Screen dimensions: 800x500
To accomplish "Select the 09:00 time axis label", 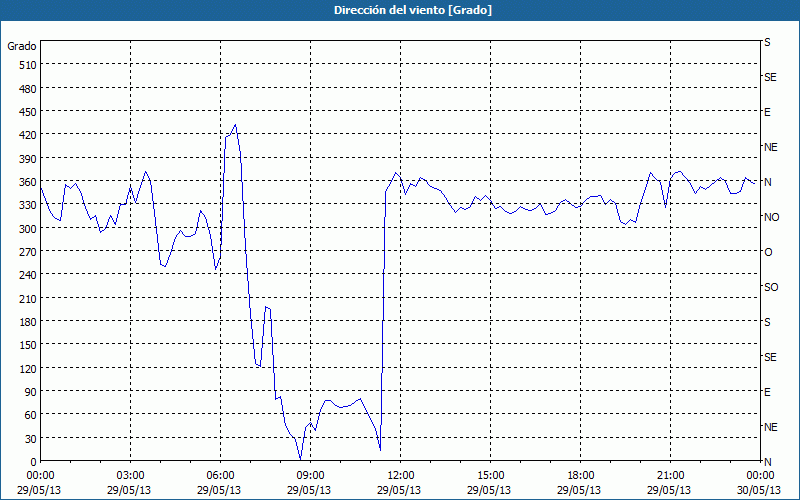I will pyautogui.click(x=310, y=476).
